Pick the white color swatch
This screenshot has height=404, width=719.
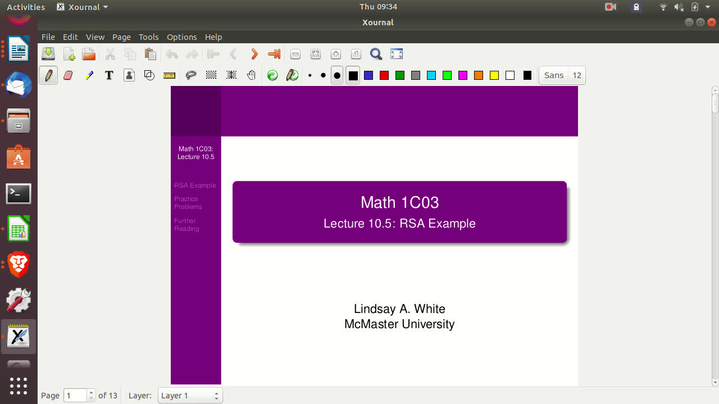[x=510, y=75]
